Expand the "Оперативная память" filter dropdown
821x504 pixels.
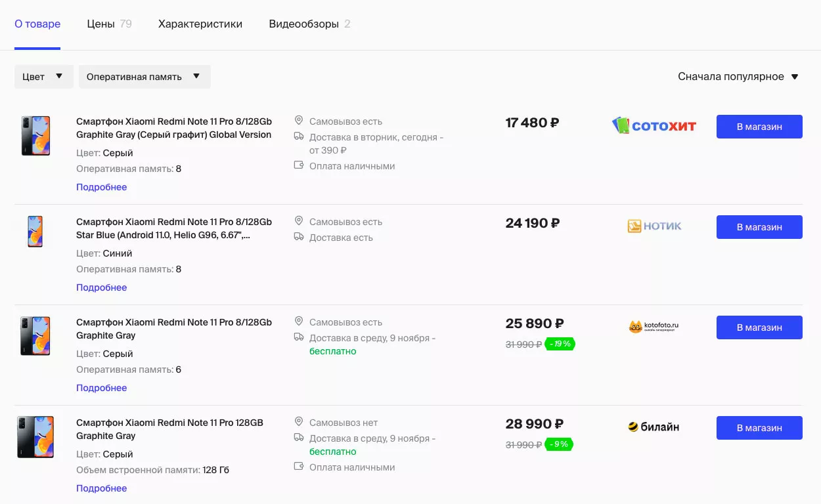pos(144,77)
